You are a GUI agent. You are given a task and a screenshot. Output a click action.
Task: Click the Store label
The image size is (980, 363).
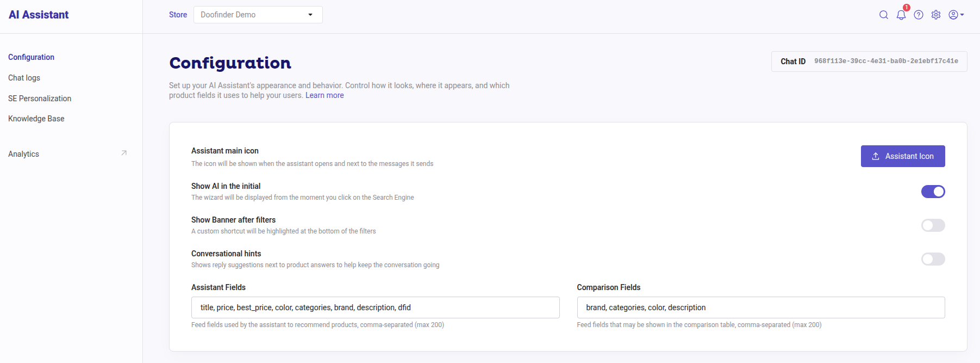click(178, 15)
